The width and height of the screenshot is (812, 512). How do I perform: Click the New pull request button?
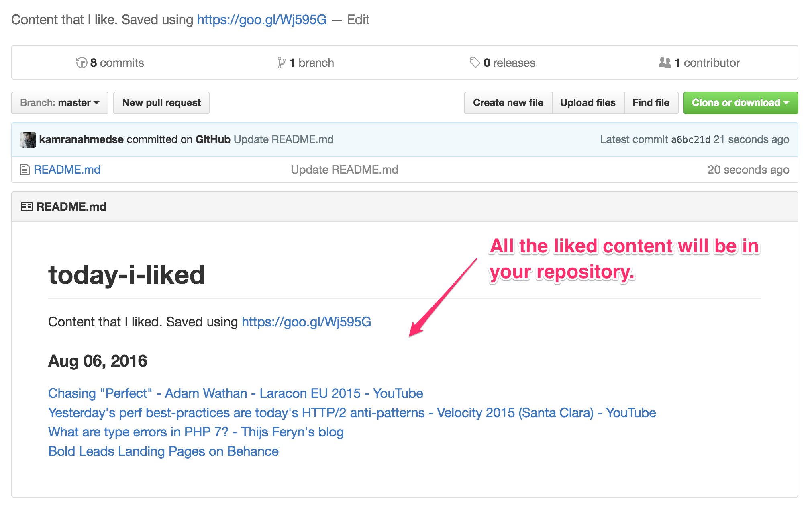coord(161,102)
